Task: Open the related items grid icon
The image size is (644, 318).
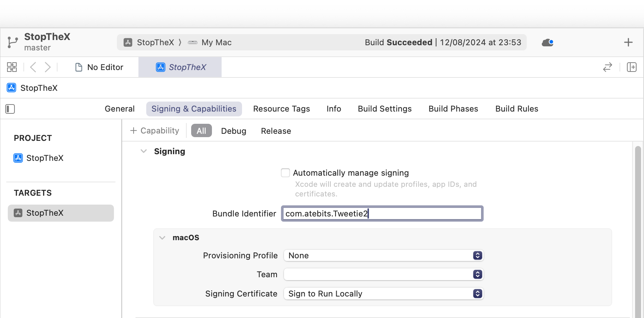Action: point(12,67)
